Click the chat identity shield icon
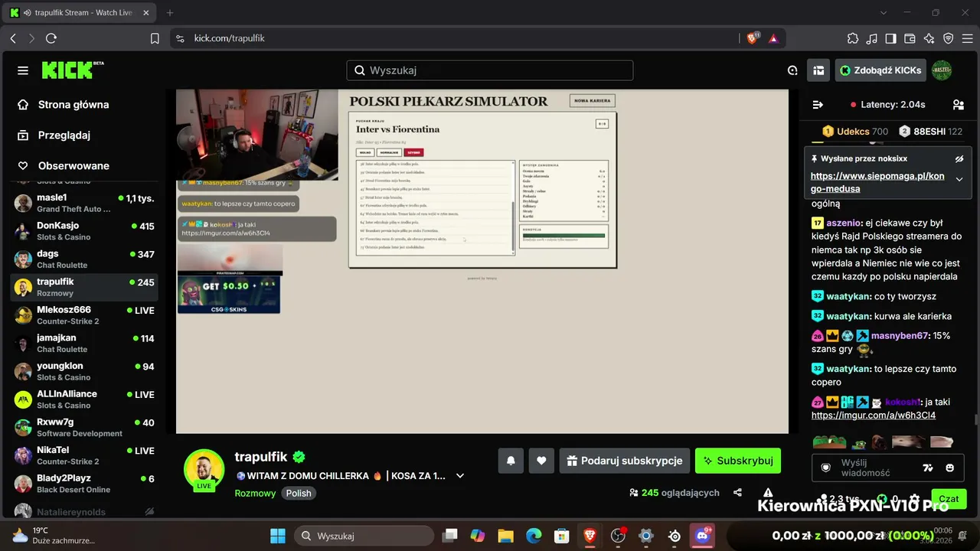 point(826,468)
